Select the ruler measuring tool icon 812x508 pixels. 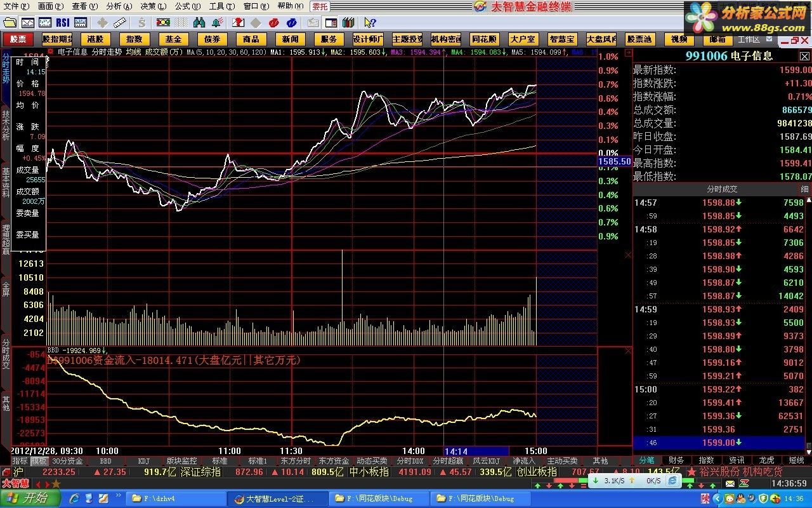click(120, 23)
